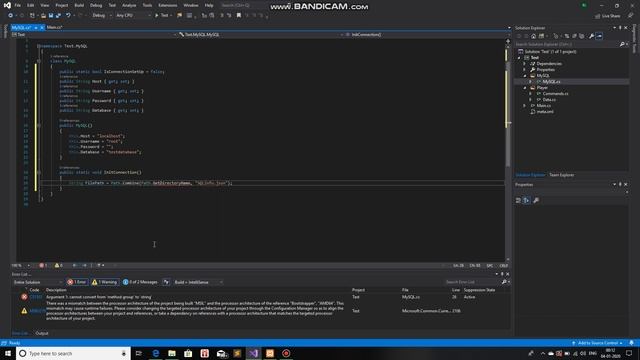640x360 pixels.
Task: Open the Build menu
Action: click(79, 5)
